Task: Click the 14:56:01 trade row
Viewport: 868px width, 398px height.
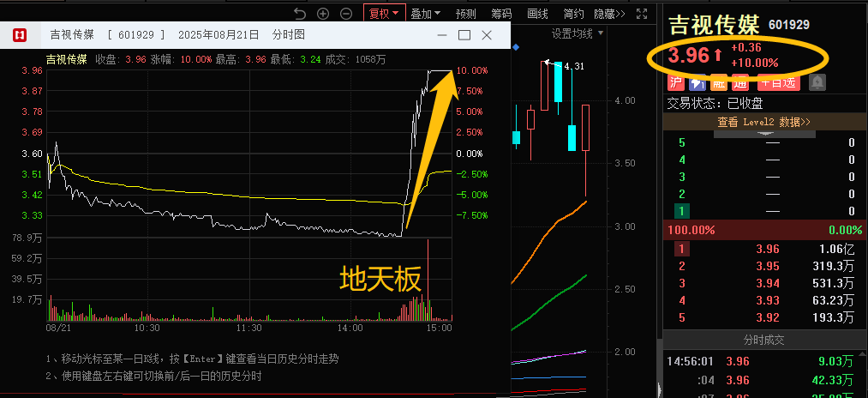Action: 764,361
